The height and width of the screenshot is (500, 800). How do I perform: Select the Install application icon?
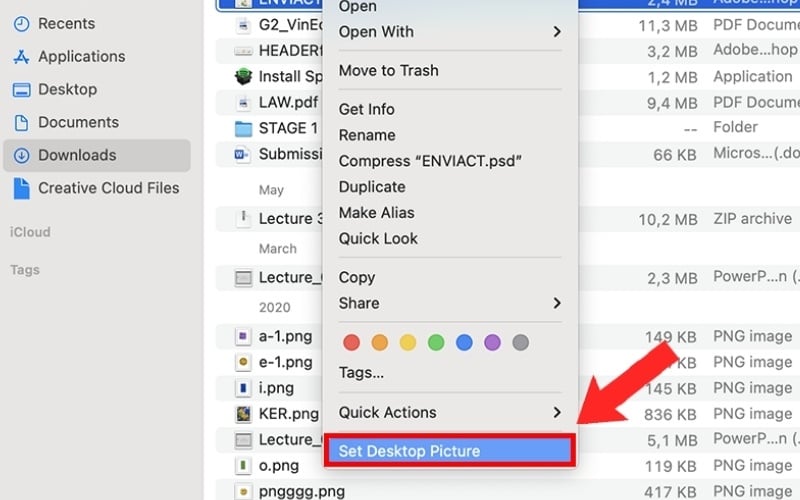coord(243,77)
